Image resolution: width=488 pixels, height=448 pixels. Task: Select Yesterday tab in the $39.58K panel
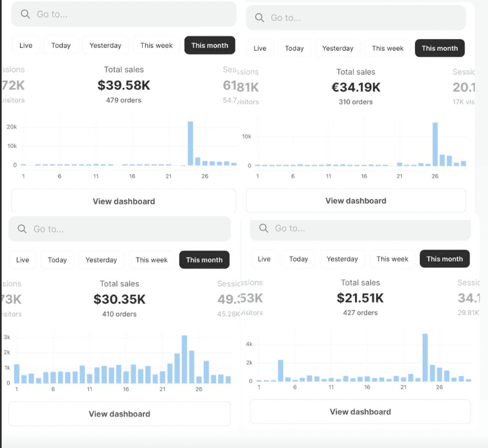[105, 45]
